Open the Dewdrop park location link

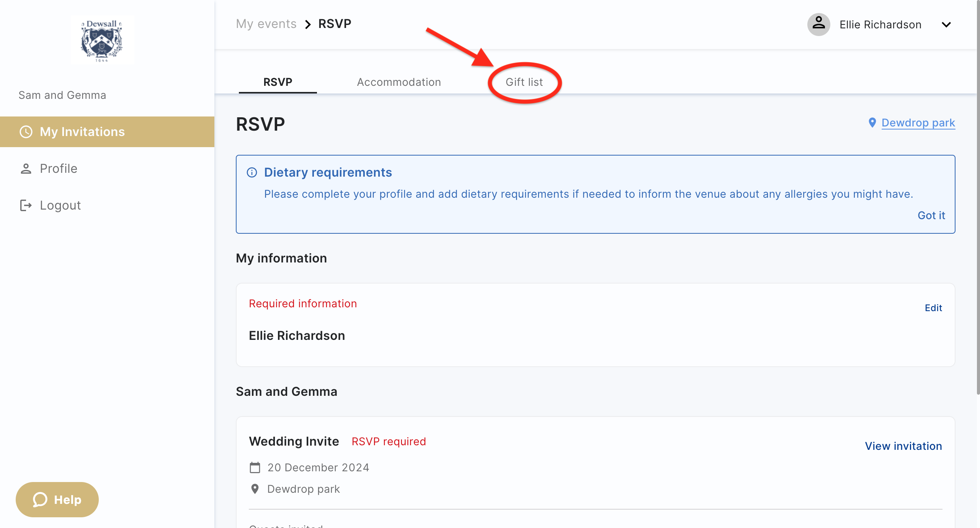[x=918, y=123]
